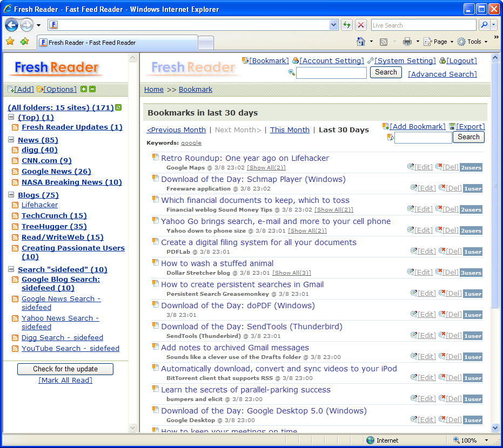The height and width of the screenshot is (448, 503).
Task: Collapse the Blogs folder
Action: click(x=11, y=194)
